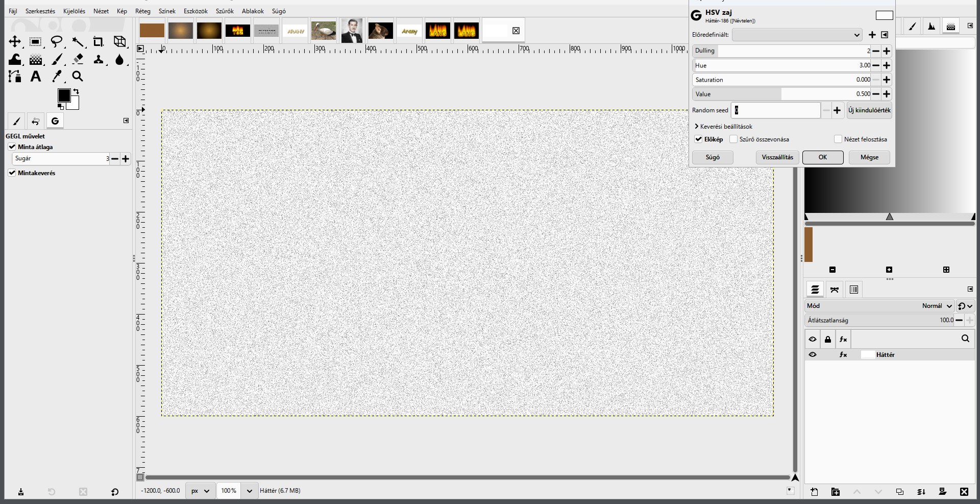Screen dimensions: 980x504
Task: Enable Szűrő összevonása checkbox
Action: coord(733,139)
